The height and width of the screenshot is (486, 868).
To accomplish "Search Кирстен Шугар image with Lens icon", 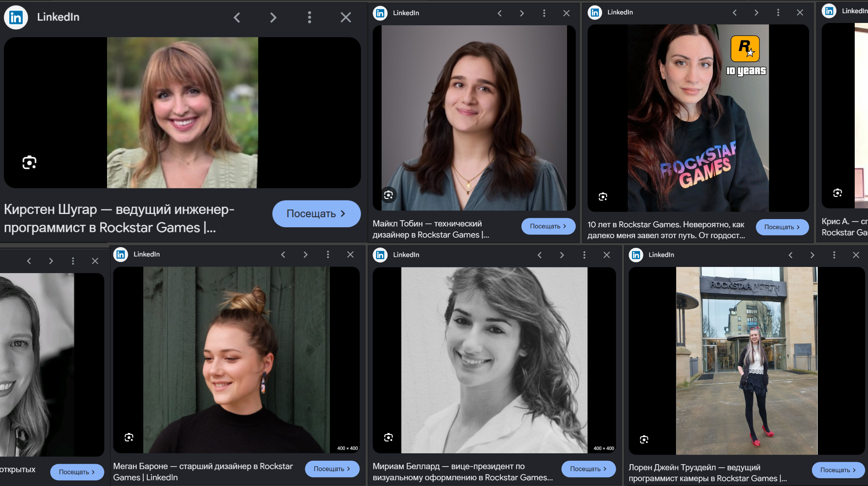I will pos(29,162).
